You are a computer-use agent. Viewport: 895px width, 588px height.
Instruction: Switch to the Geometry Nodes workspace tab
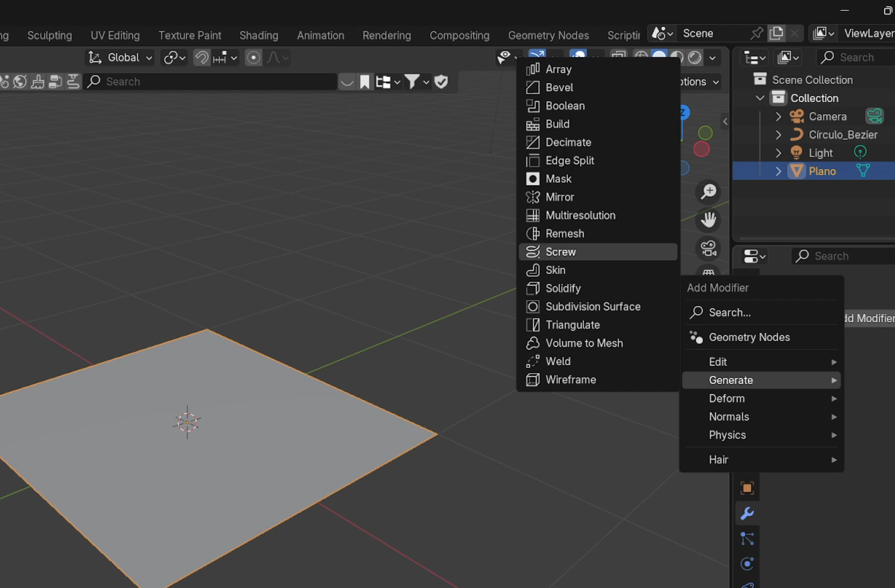[548, 35]
